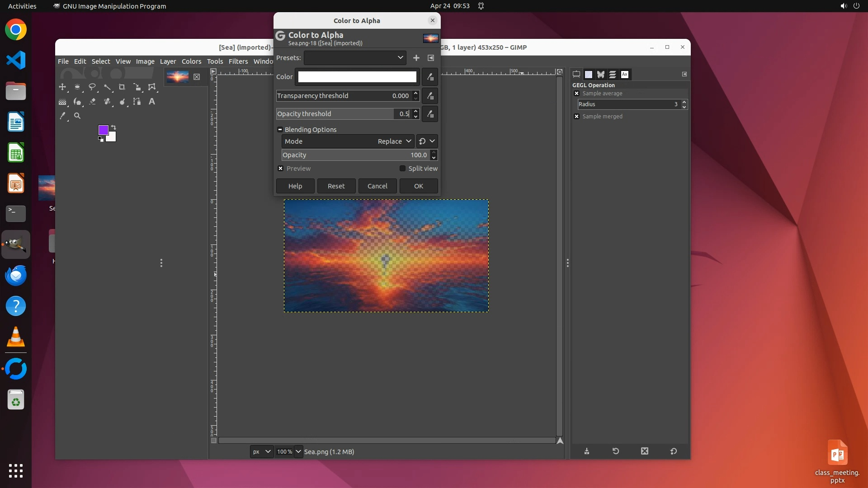Image resolution: width=868 pixels, height=488 pixels.
Task: Collapse the Blending Options section
Action: 280,130
